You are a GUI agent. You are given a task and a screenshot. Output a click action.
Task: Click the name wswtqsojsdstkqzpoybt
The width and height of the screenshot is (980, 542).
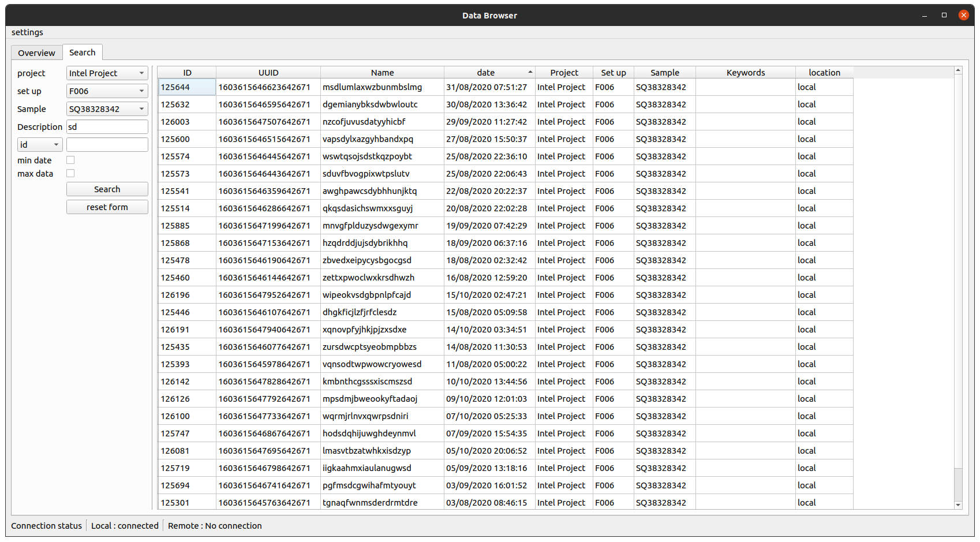point(382,156)
